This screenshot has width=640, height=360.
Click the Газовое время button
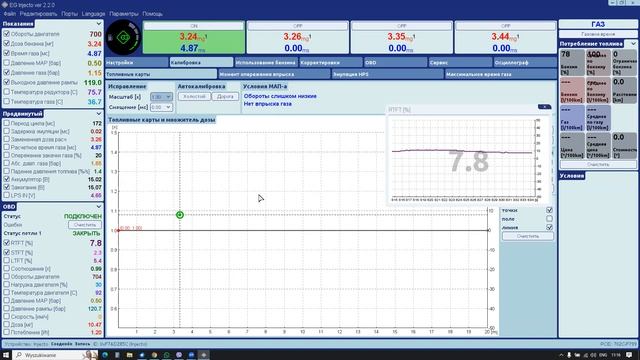(598, 34)
